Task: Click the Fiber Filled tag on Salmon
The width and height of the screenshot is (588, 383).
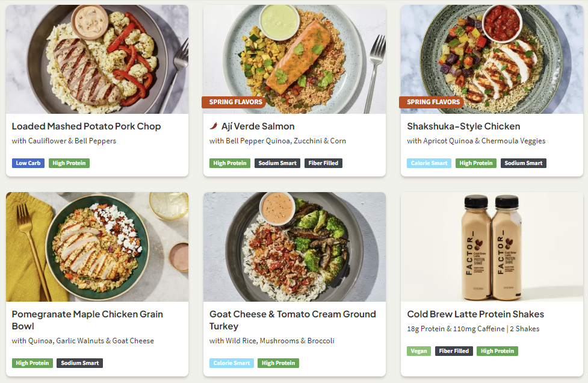Action: click(x=324, y=163)
